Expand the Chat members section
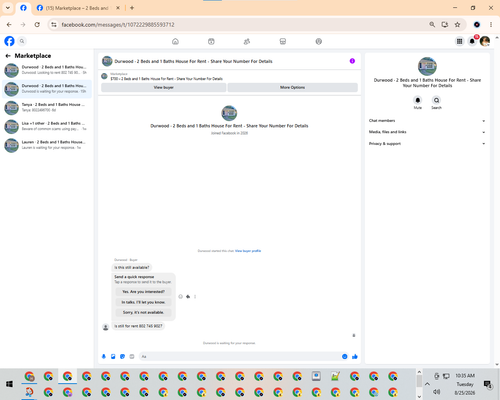Image resolution: width=500 pixels, height=400 pixels. (x=427, y=121)
